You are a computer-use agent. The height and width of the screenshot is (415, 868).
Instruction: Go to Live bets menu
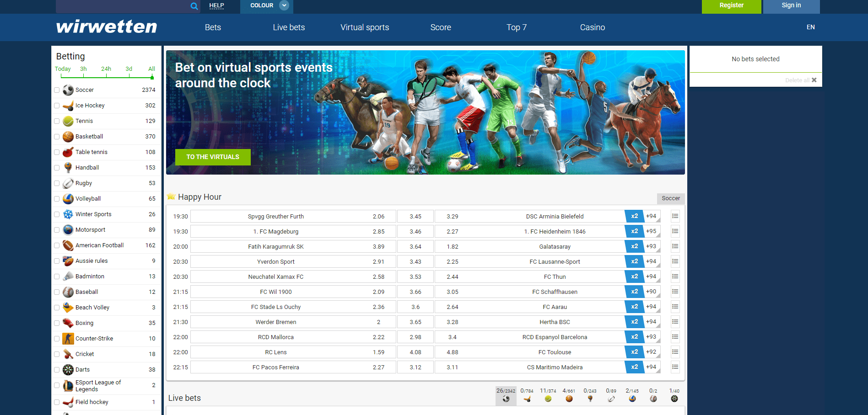pos(289,27)
